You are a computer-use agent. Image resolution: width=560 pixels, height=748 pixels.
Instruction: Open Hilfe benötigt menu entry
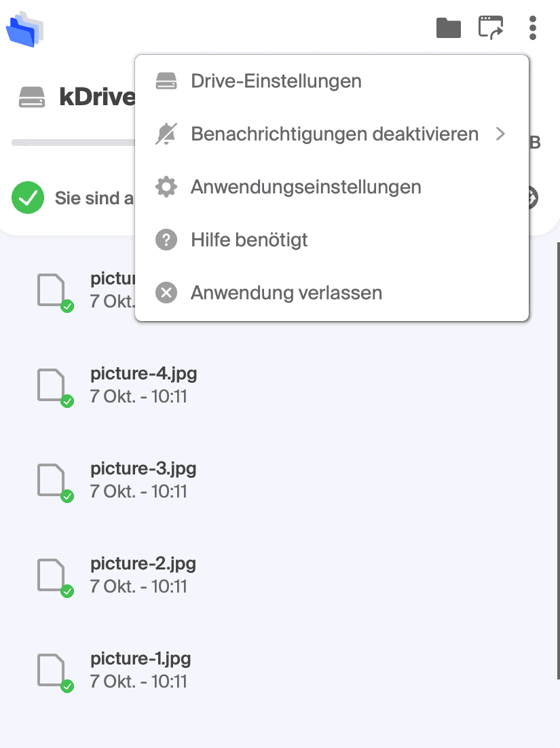point(332,240)
